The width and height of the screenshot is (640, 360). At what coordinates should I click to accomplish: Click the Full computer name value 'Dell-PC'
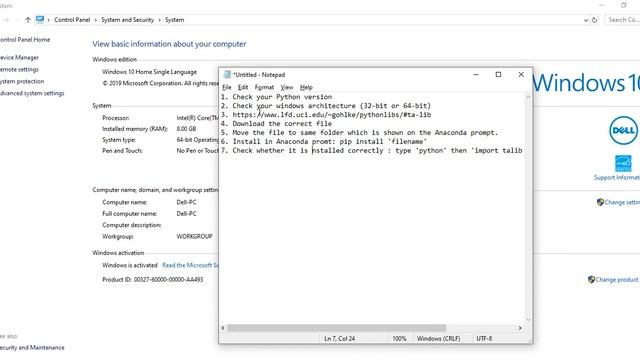187,213
